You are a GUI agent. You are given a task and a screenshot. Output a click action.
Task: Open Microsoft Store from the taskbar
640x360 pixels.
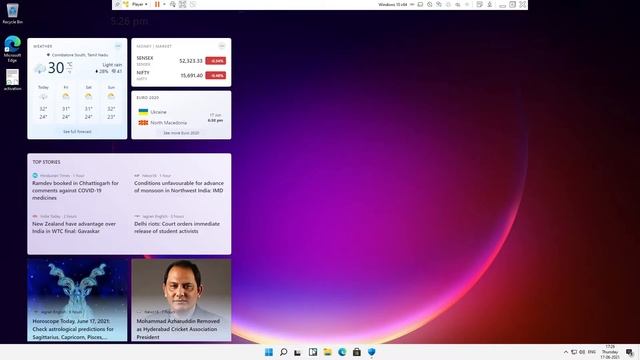(x=357, y=352)
